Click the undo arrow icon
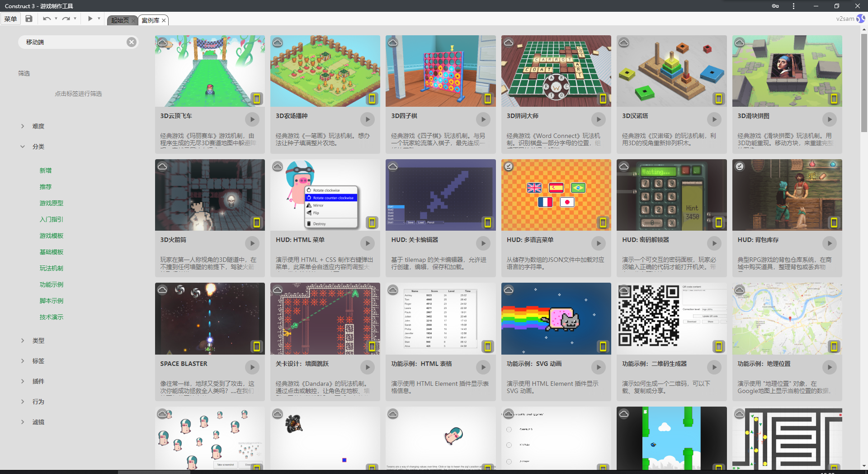 coord(47,19)
